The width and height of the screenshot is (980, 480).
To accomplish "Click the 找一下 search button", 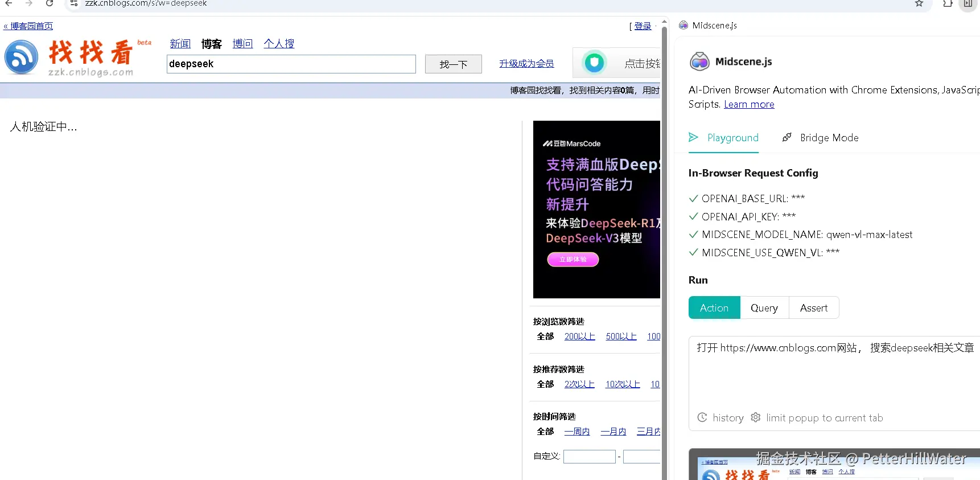I will click(x=454, y=64).
